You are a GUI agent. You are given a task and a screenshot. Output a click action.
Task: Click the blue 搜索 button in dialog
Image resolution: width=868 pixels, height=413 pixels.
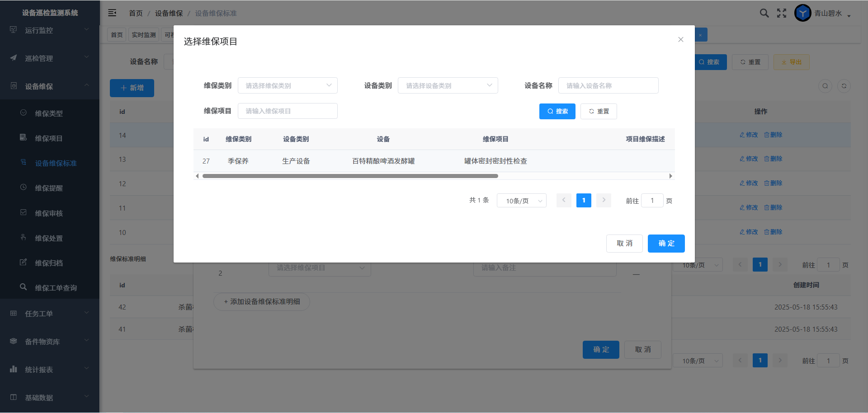557,111
